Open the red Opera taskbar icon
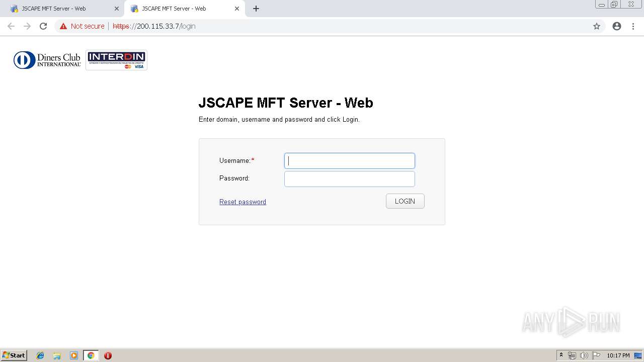The height and width of the screenshot is (362, 644). pos(108,355)
